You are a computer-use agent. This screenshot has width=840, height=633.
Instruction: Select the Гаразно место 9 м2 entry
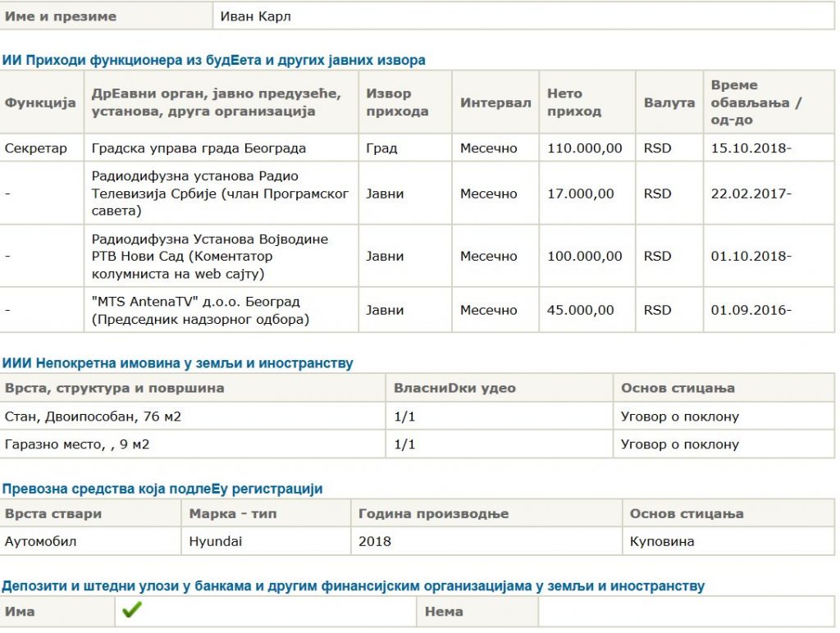[77, 444]
